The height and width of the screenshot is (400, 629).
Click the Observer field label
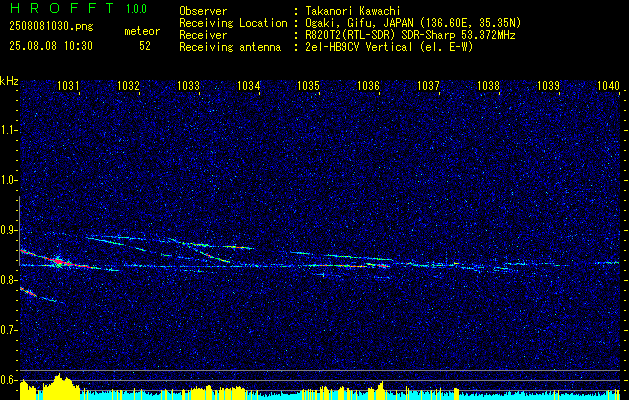click(x=203, y=11)
